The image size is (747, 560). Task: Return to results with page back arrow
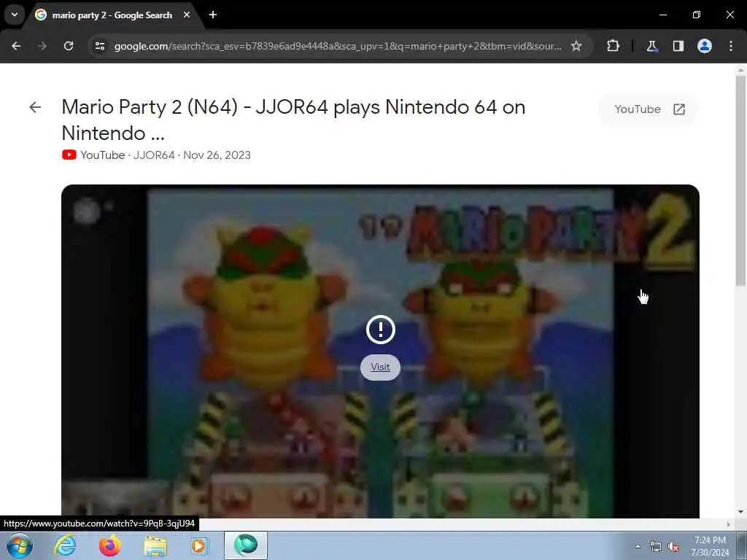click(x=35, y=107)
